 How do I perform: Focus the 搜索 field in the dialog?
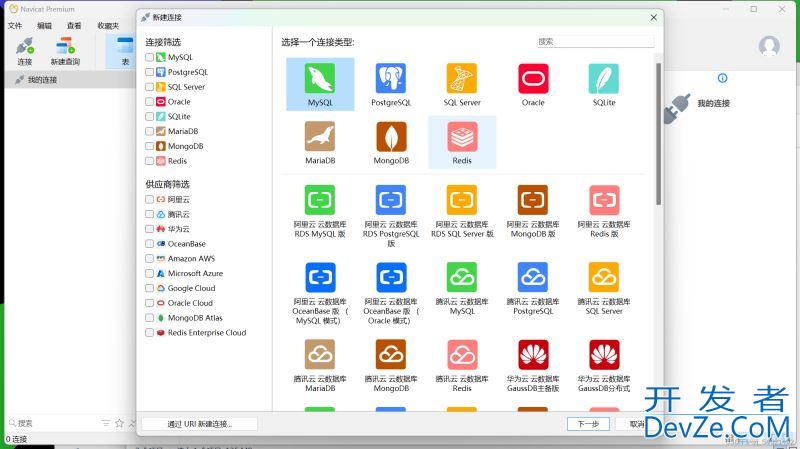point(595,41)
